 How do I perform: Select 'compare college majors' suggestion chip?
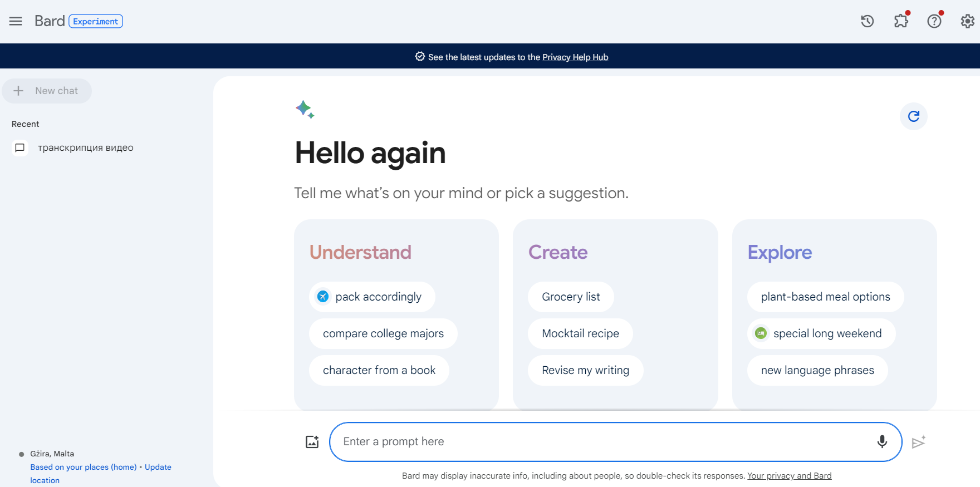383,333
